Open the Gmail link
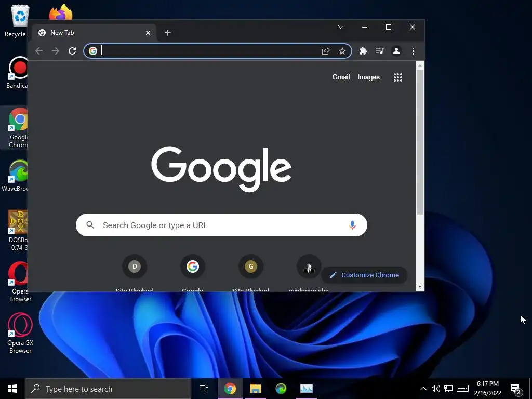Screen dimensions: 532x399 point(341,77)
